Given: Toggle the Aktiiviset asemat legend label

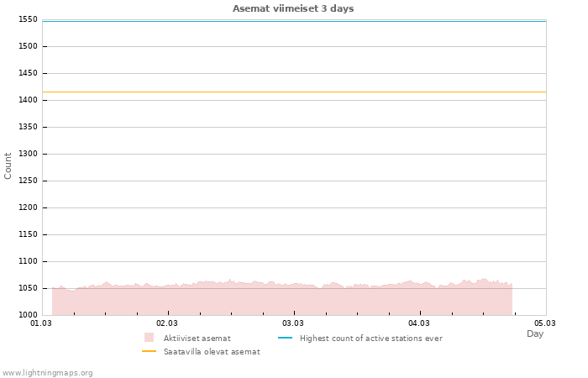Looking at the screenshot, I should pos(197,338).
